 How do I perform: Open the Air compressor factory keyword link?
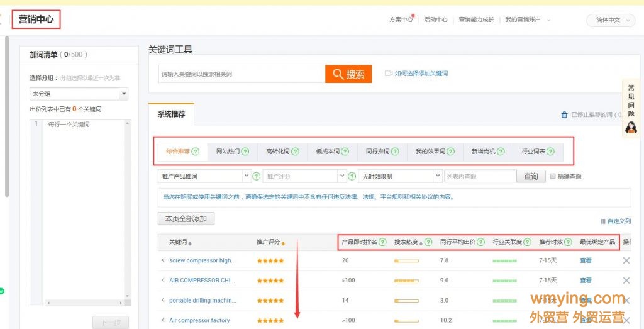coord(199,320)
